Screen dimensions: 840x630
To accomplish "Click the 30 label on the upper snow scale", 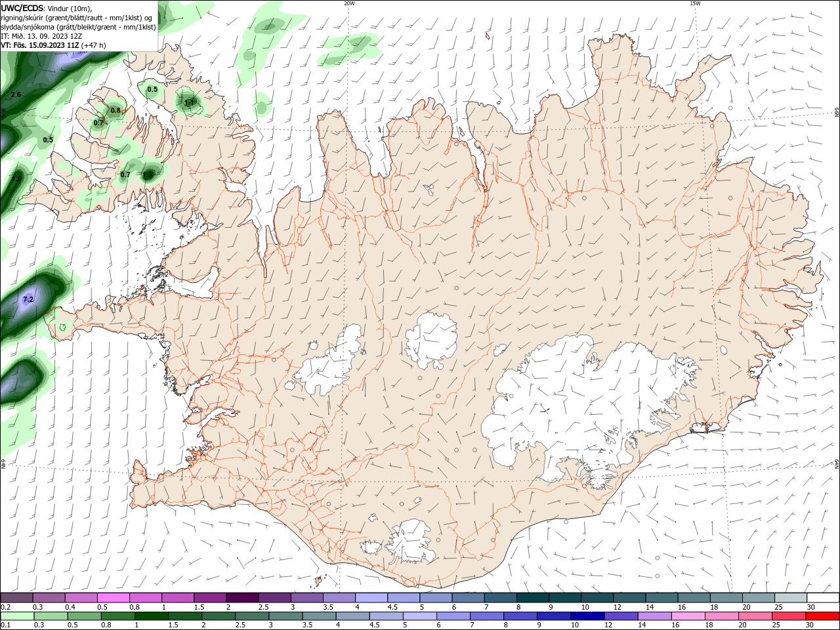I will pos(810,607).
